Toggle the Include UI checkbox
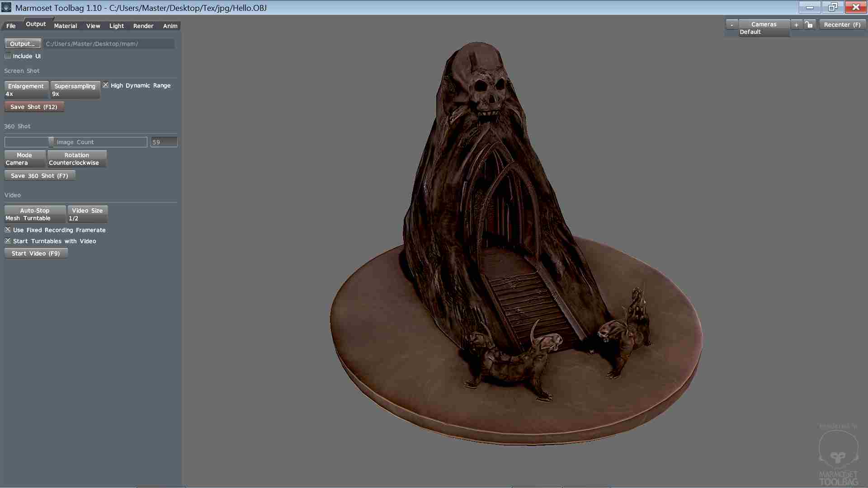This screenshot has height=488, width=868. click(8, 56)
